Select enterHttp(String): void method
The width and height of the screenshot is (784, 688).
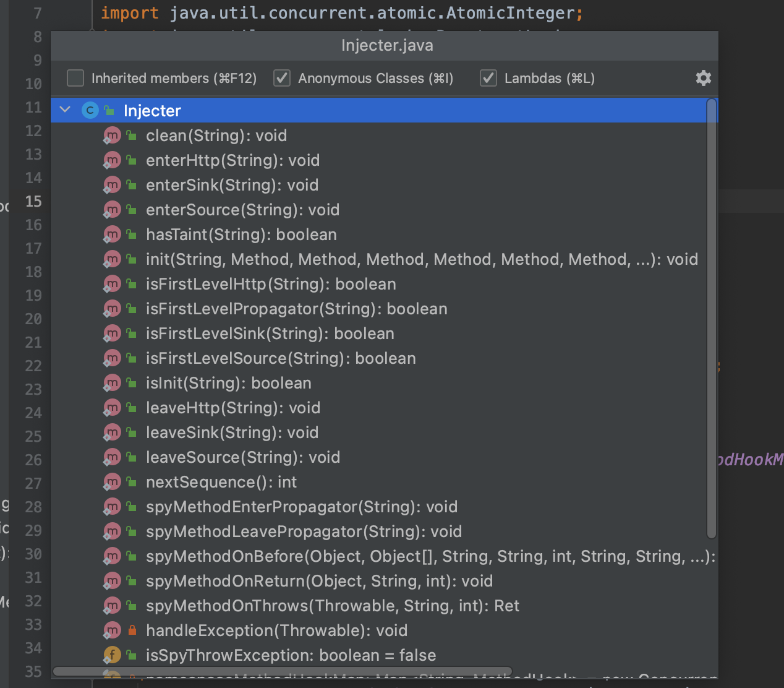pyautogui.click(x=232, y=160)
